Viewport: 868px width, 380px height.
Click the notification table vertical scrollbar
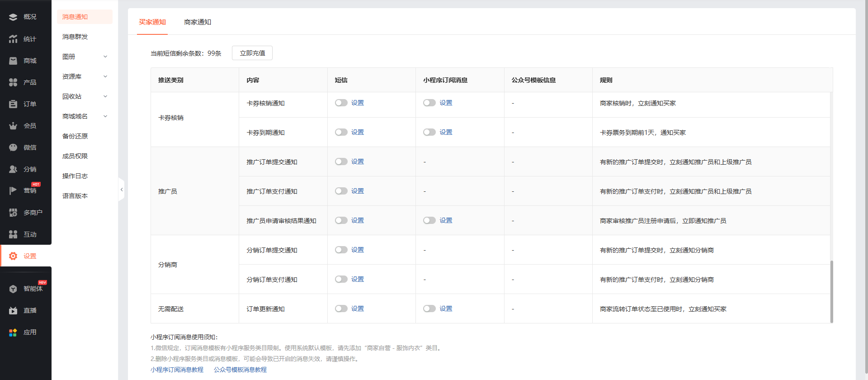[831, 291]
